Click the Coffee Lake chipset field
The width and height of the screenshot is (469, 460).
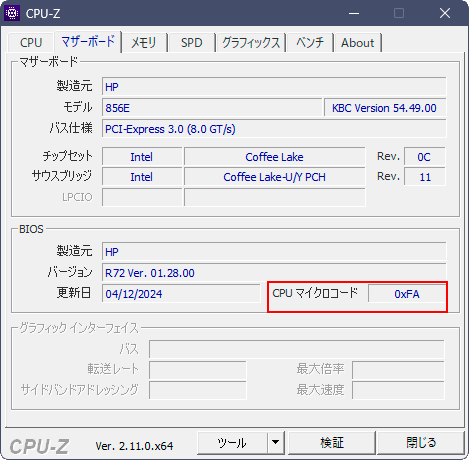click(x=275, y=157)
